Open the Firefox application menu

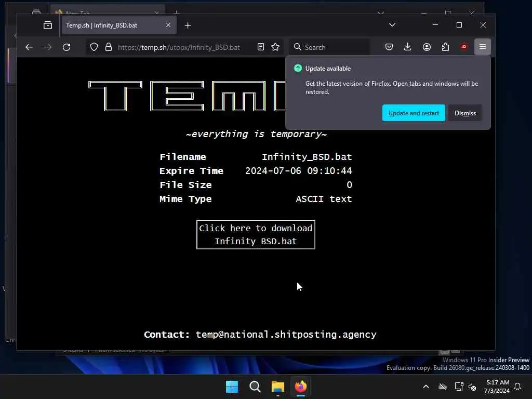tap(483, 47)
